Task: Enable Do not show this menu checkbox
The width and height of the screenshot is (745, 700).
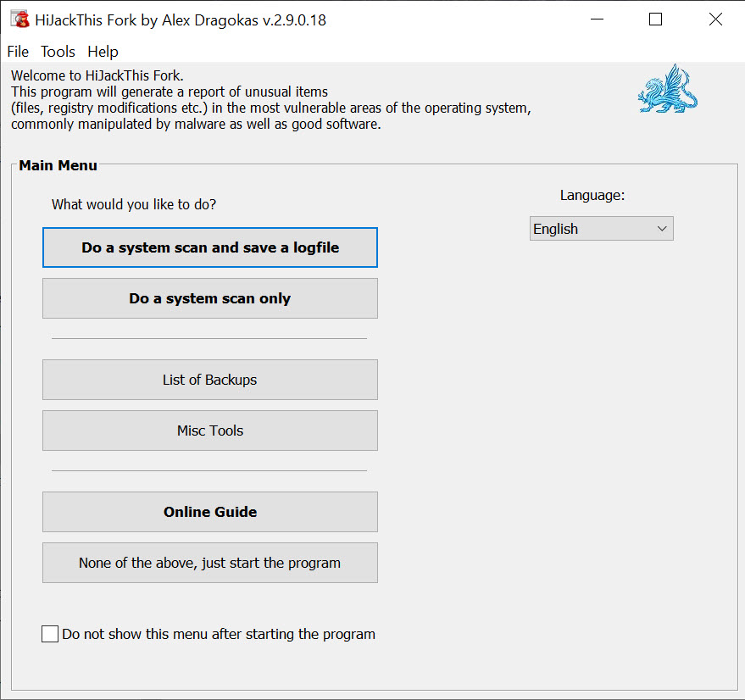Action: pyautogui.click(x=50, y=634)
